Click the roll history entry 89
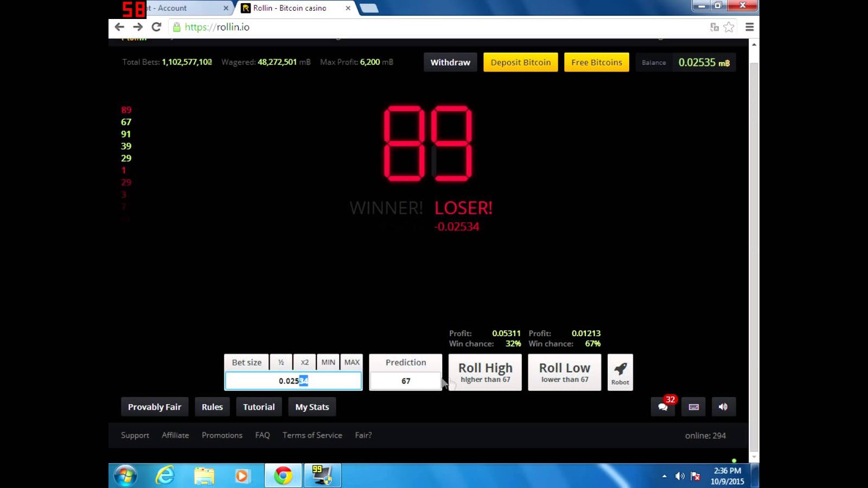This screenshot has width=868, height=488. [x=126, y=110]
